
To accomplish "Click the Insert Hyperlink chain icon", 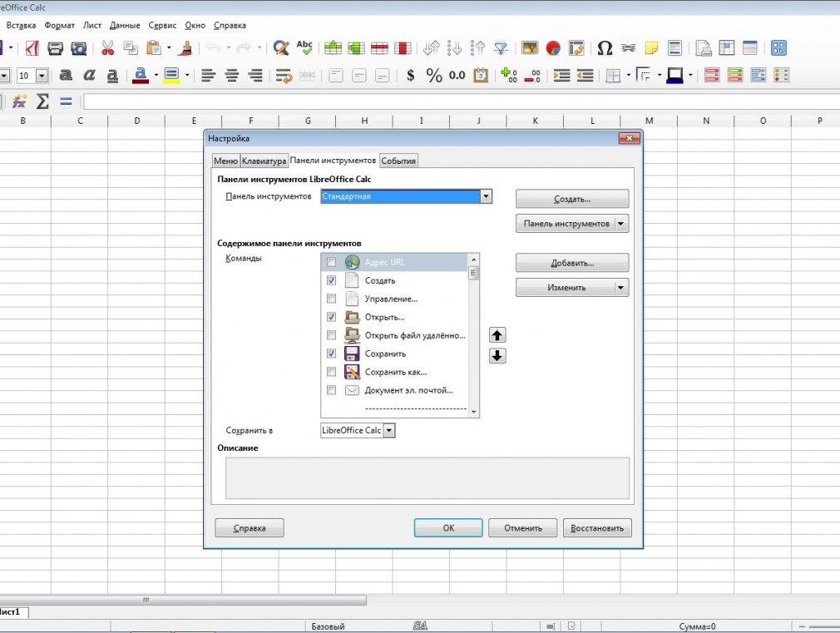I will (x=629, y=48).
